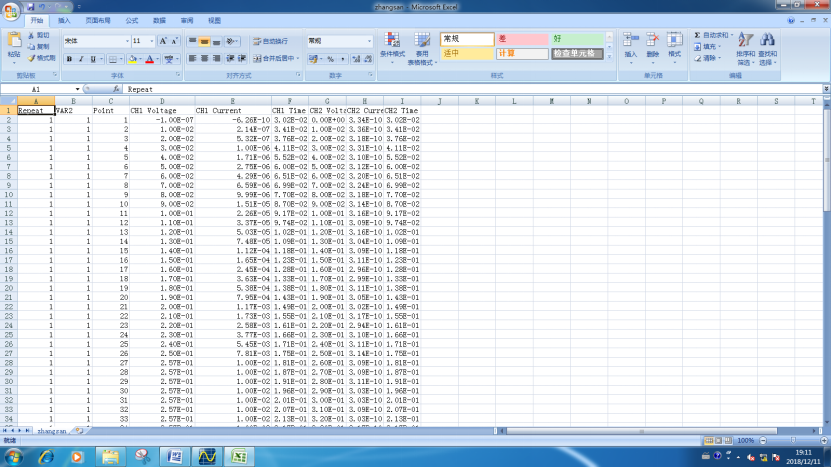Open the borders dropdown arrow

pos(121,59)
